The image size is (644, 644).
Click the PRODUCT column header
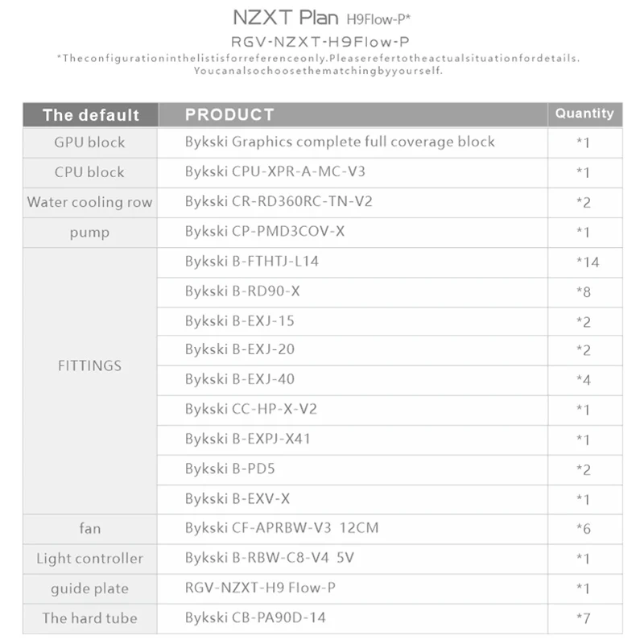click(x=229, y=114)
